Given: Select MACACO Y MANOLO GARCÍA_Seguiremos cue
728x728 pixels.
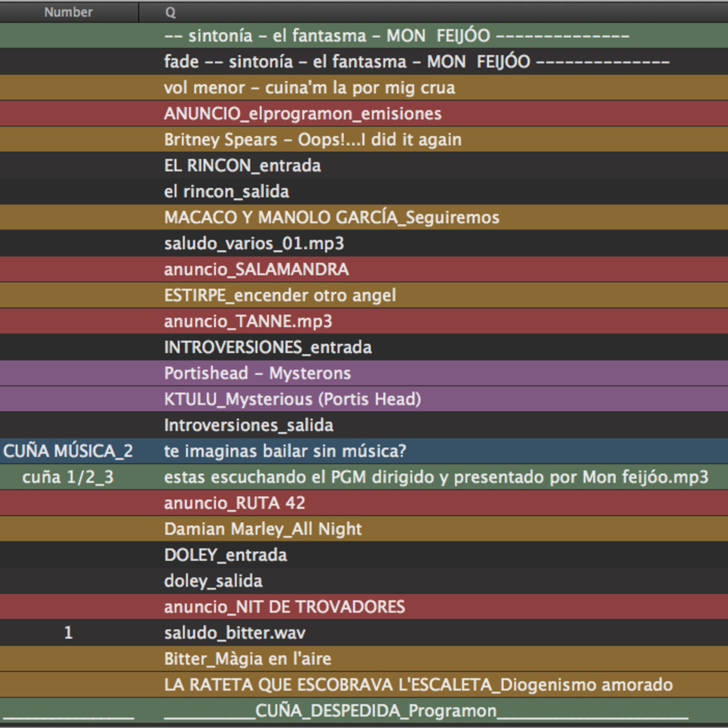Looking at the screenshot, I should (331, 217).
